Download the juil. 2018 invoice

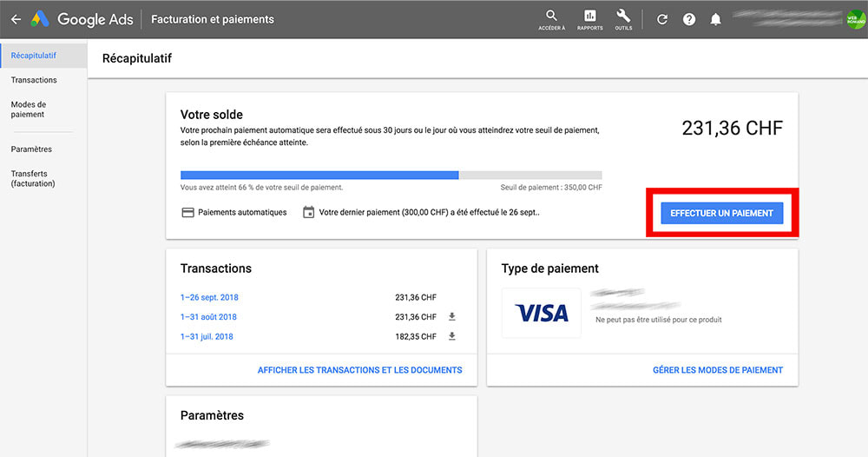[452, 336]
